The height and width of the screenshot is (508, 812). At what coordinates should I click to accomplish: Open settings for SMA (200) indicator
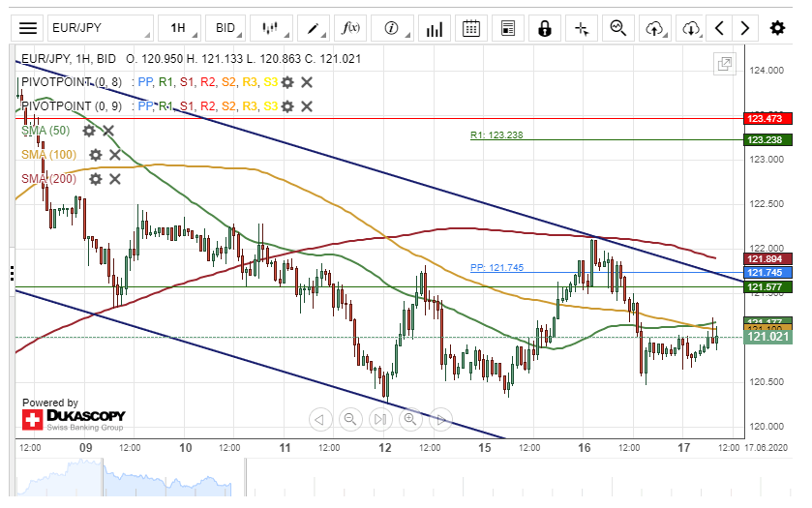coord(95,179)
